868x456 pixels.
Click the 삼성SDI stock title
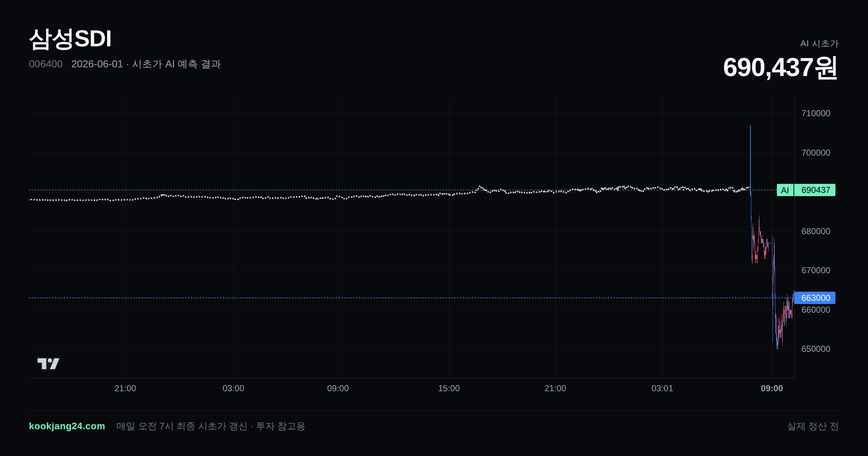[x=70, y=39]
